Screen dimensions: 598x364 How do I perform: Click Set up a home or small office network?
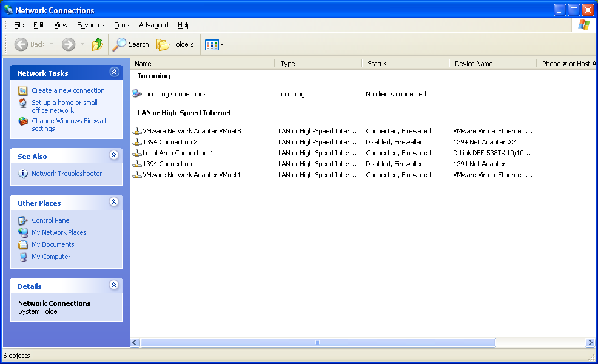click(64, 106)
